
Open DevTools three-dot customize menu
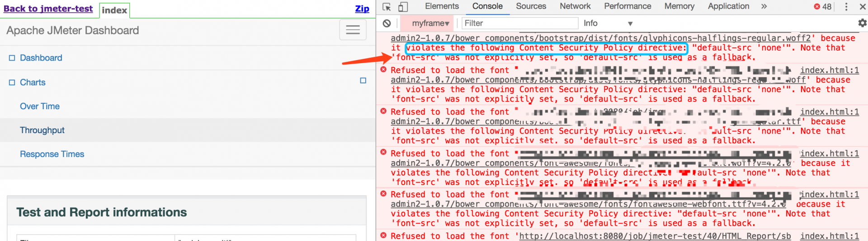coord(846,7)
